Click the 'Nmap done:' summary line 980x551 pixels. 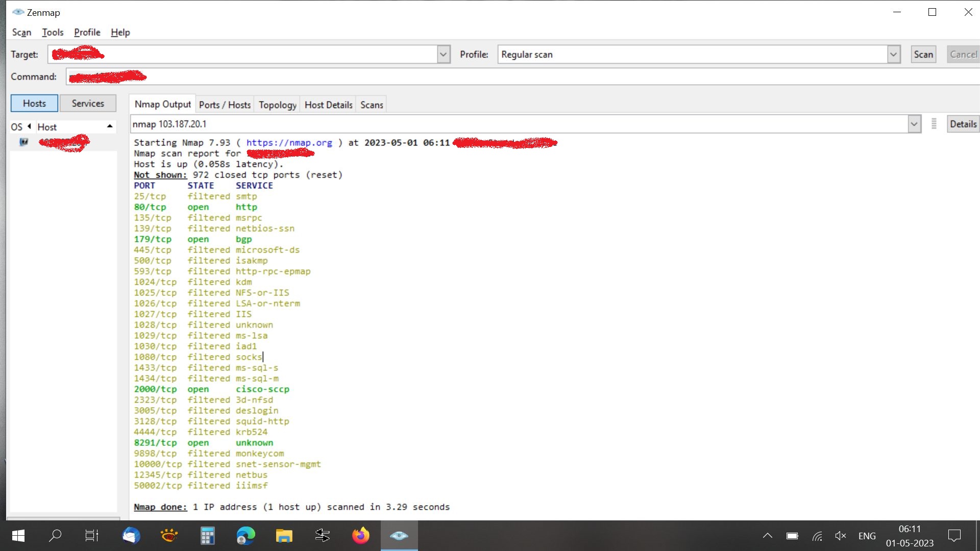[292, 507]
